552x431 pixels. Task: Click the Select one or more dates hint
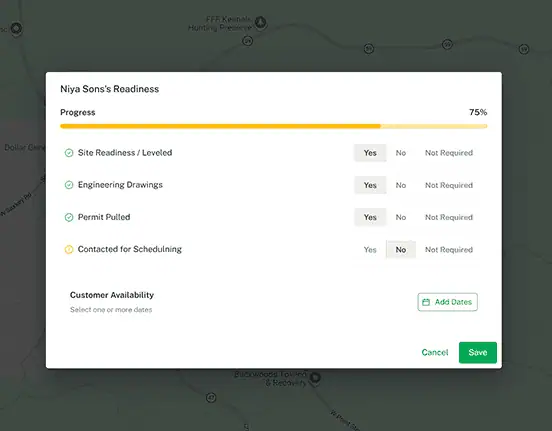click(x=111, y=310)
